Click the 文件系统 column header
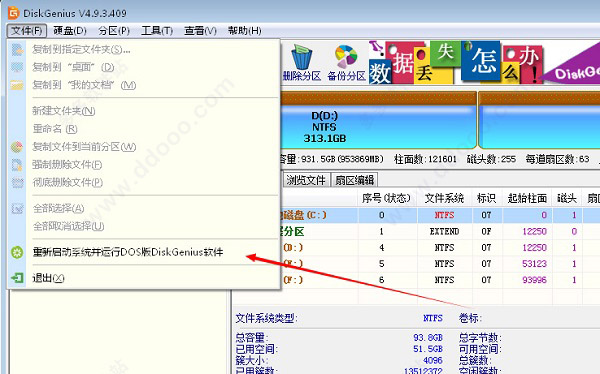600x374 pixels. (x=444, y=198)
